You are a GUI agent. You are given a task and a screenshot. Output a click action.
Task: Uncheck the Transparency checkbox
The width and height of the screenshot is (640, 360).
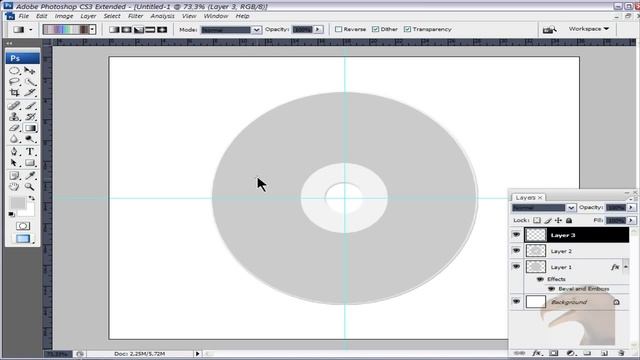[x=407, y=29]
